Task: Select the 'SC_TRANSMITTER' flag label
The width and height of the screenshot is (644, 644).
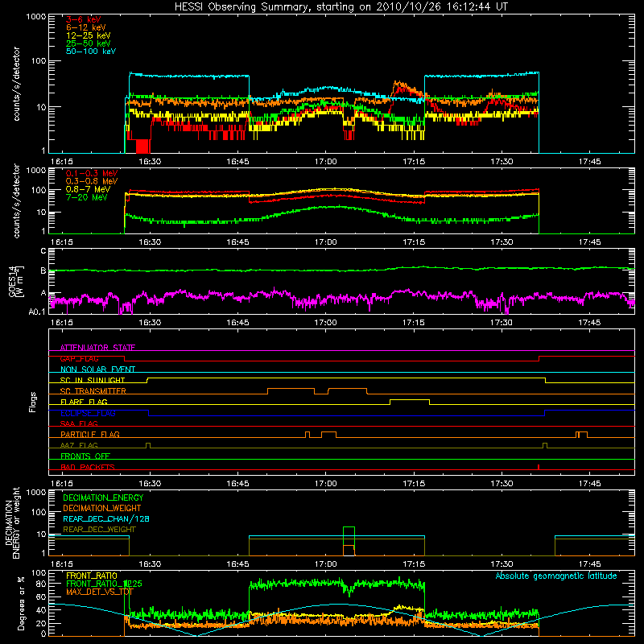Action: (x=93, y=391)
